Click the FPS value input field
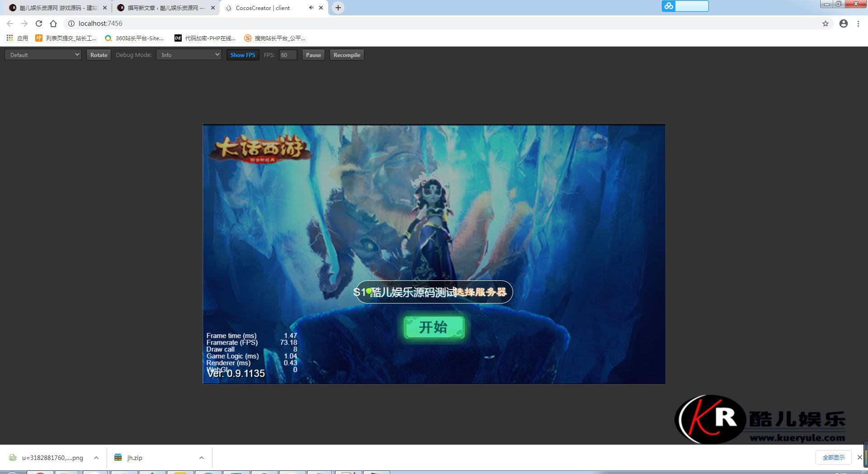 click(x=288, y=55)
